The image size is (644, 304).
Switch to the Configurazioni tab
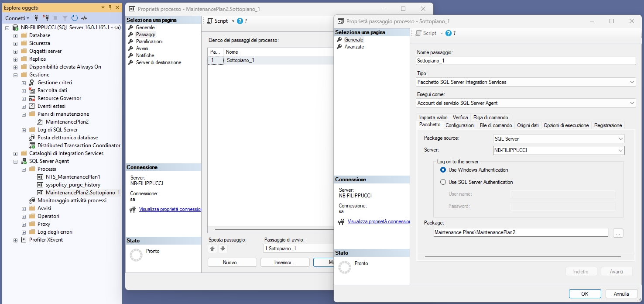click(x=460, y=125)
